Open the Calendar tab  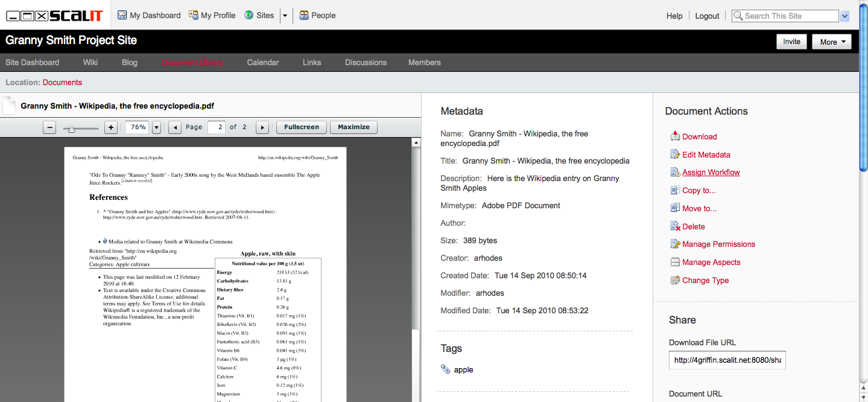point(263,62)
